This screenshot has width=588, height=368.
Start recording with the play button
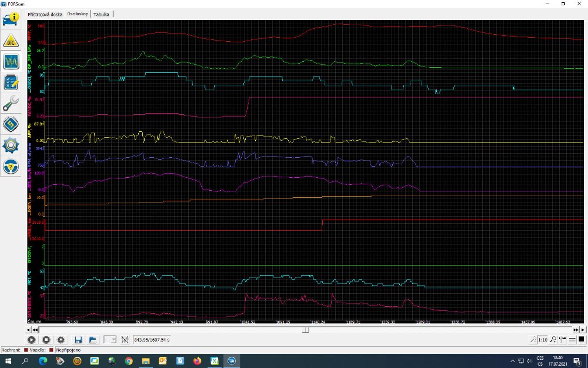31,340
